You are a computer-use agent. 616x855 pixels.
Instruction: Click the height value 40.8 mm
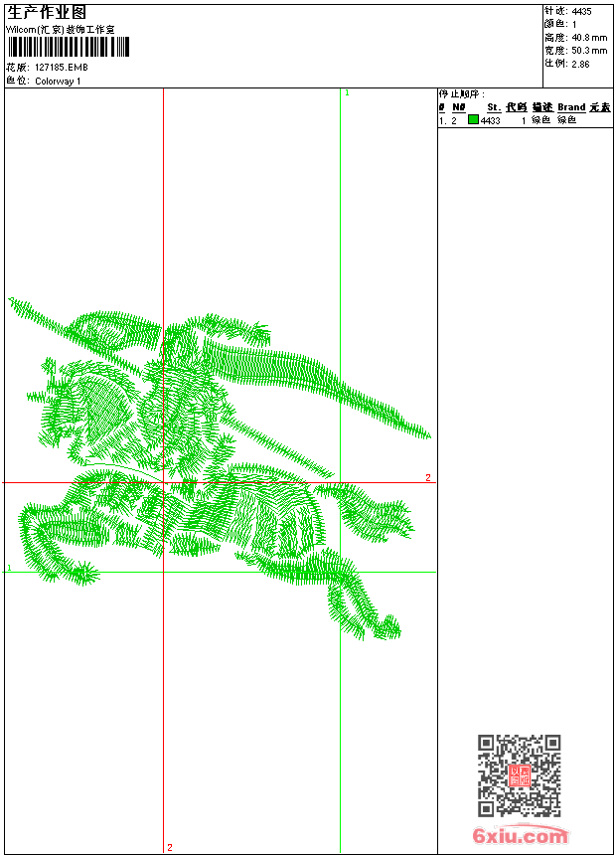coord(588,37)
